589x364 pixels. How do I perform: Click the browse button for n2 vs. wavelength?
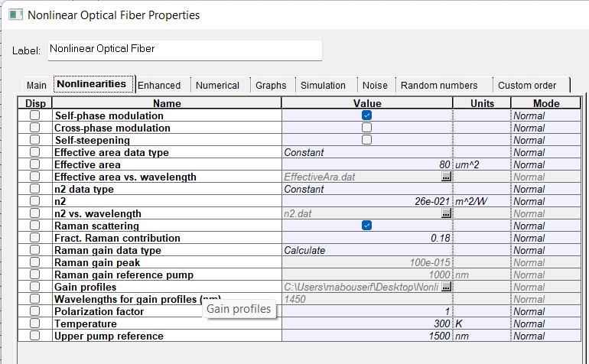[x=447, y=213]
